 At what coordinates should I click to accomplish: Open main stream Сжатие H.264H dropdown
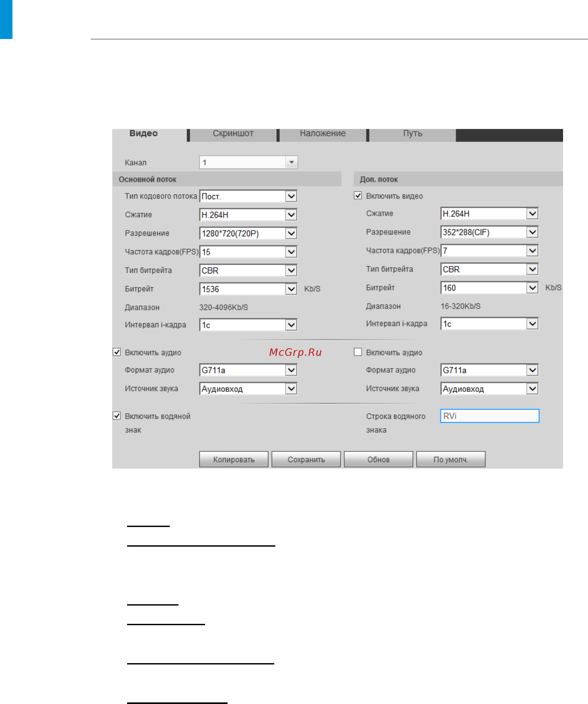pos(248,215)
